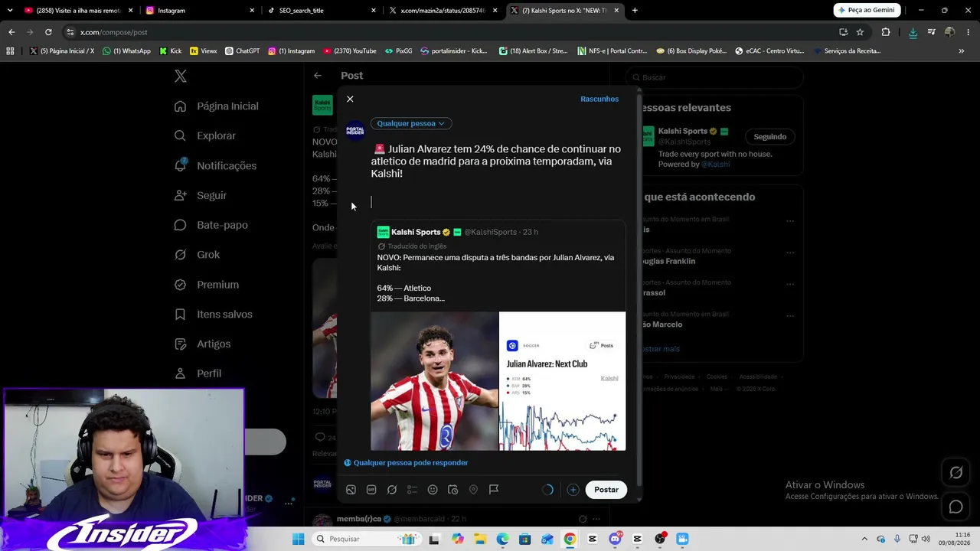Go back with the arrow beside Post
This screenshot has width=980, height=551.
318,76
